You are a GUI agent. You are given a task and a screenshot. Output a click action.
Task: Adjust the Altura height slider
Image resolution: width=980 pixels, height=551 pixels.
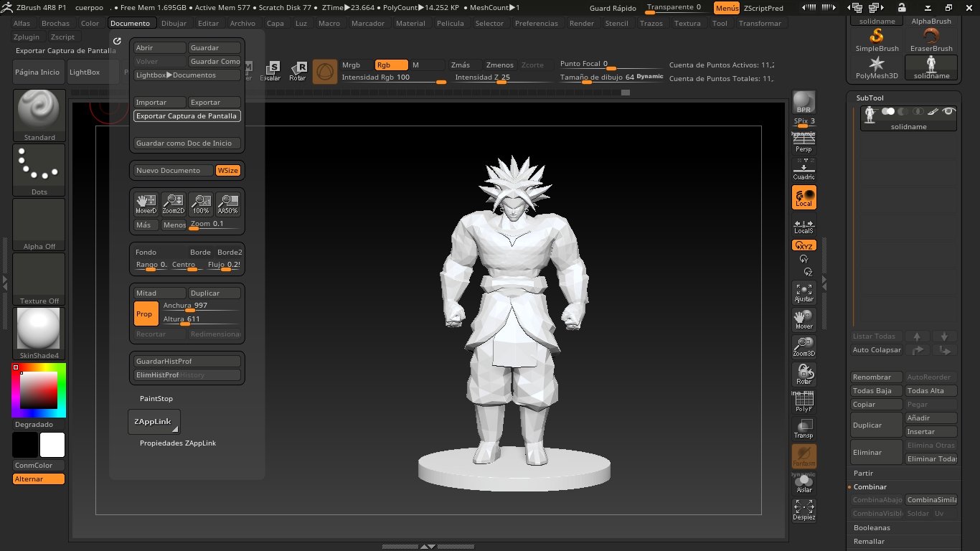[202, 320]
